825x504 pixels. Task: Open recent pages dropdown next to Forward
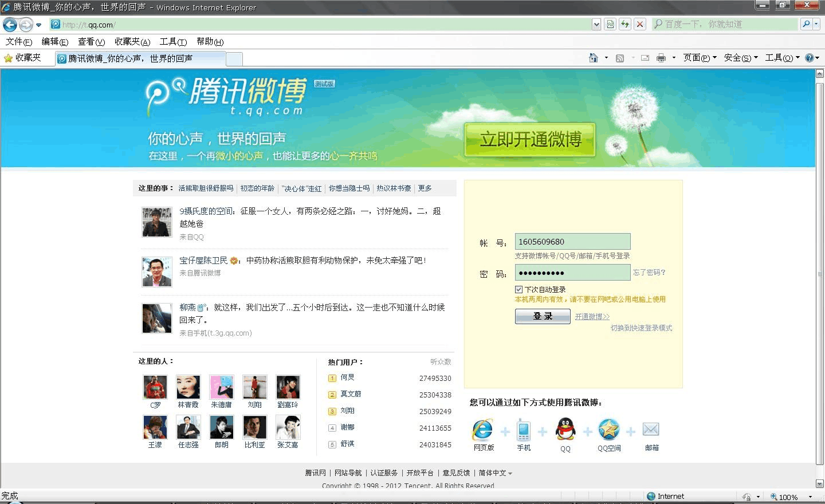coord(39,25)
